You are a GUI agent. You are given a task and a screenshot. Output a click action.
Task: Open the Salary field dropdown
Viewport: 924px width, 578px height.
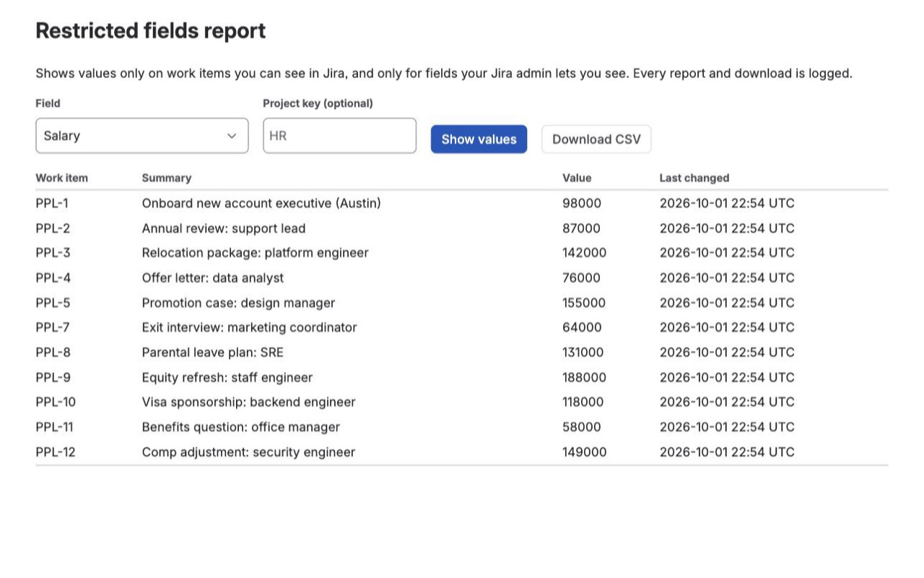click(x=142, y=136)
